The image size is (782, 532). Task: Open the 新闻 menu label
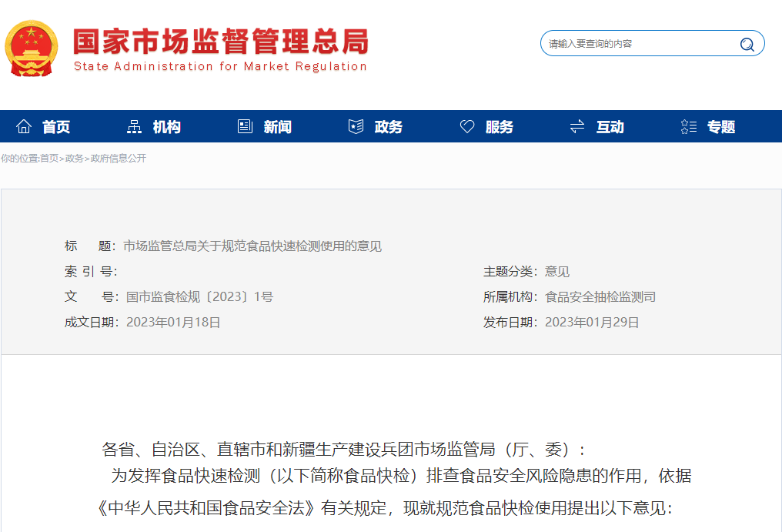(277, 127)
